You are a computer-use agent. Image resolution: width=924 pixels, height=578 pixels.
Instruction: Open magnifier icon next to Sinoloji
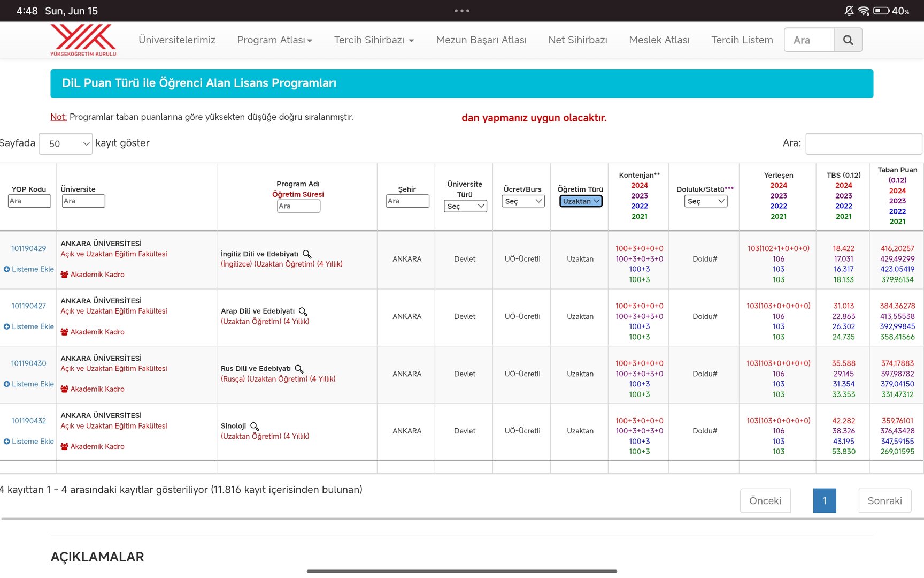pos(255,426)
